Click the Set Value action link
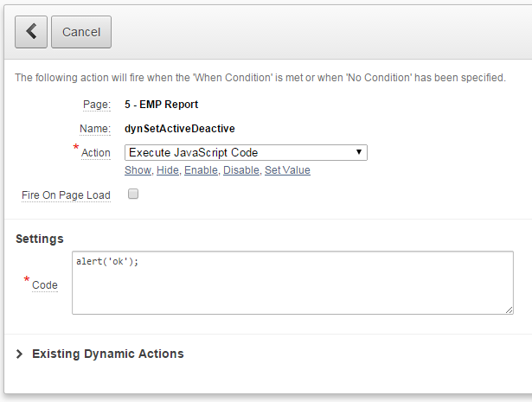Screen dimensions: 532x402 coord(287,170)
